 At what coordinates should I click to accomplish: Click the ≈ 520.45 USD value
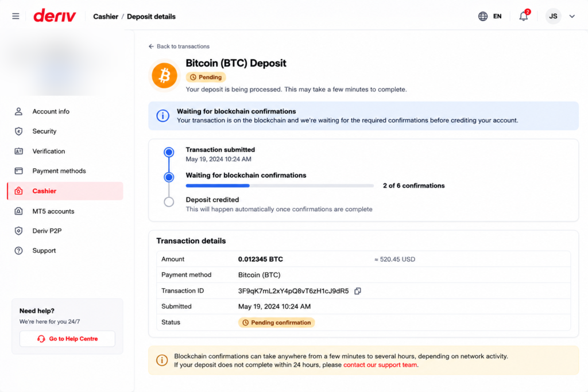click(x=394, y=259)
